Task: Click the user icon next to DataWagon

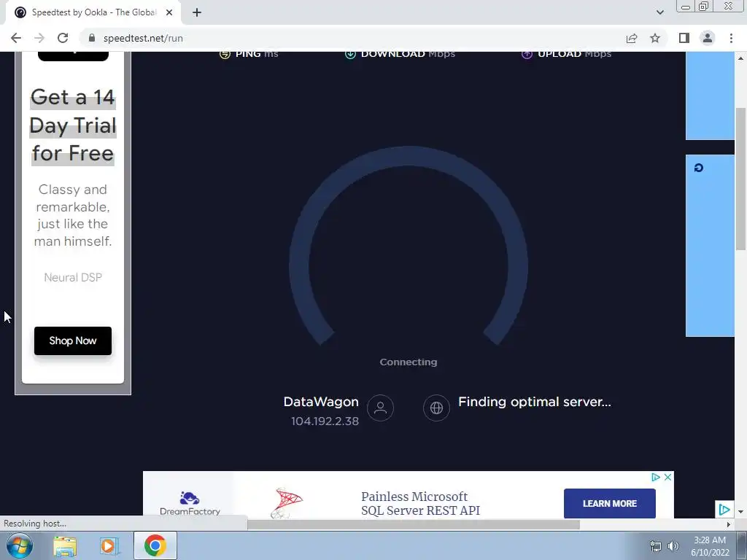Action: 380,408
